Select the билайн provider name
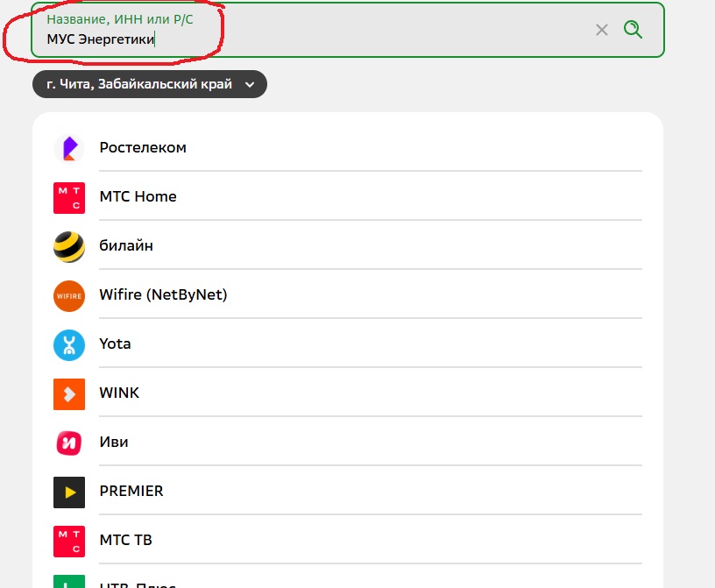The height and width of the screenshot is (588, 715). coord(126,246)
